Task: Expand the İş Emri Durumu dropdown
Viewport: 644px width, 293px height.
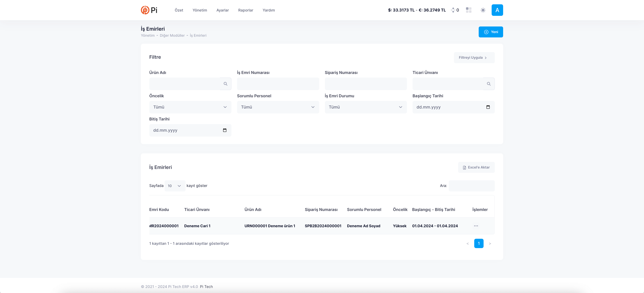Action: tap(366, 107)
